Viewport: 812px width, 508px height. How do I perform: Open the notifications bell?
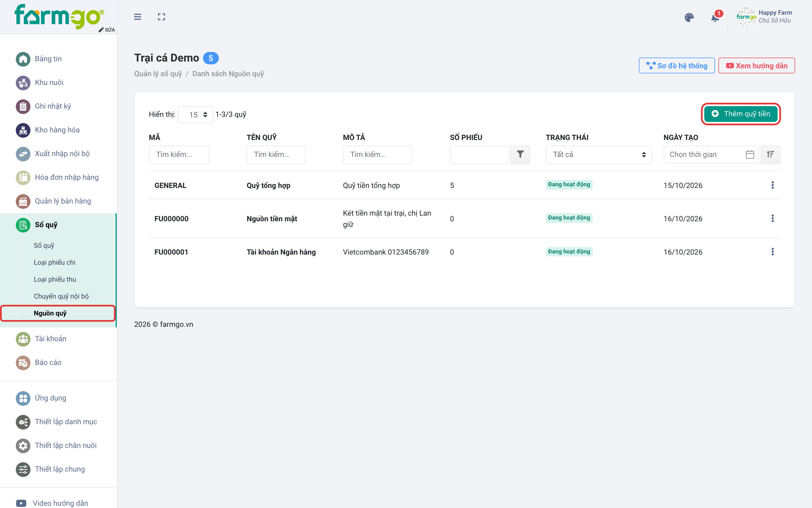coord(715,17)
